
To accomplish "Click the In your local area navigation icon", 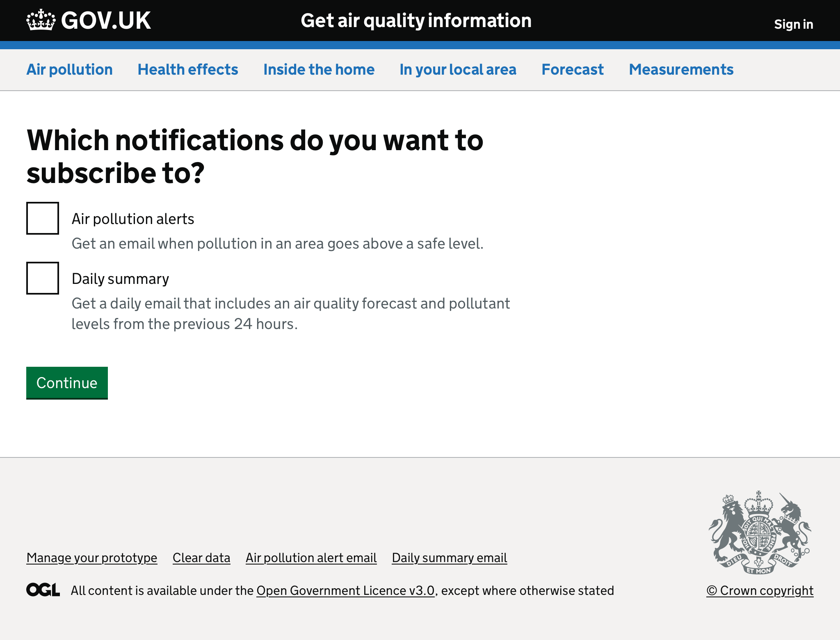I will (458, 69).
